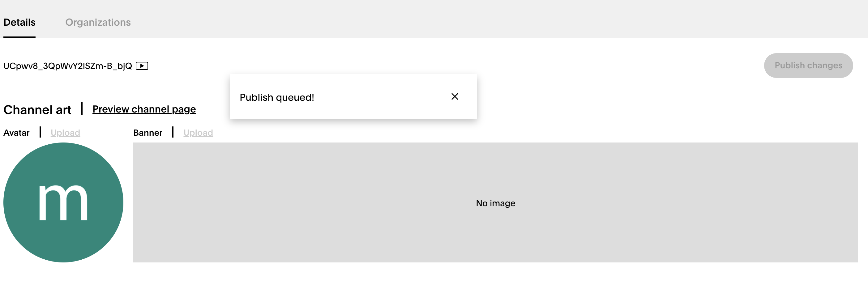868x285 pixels.
Task: Click the gray banner placeholder area
Action: pos(495,202)
